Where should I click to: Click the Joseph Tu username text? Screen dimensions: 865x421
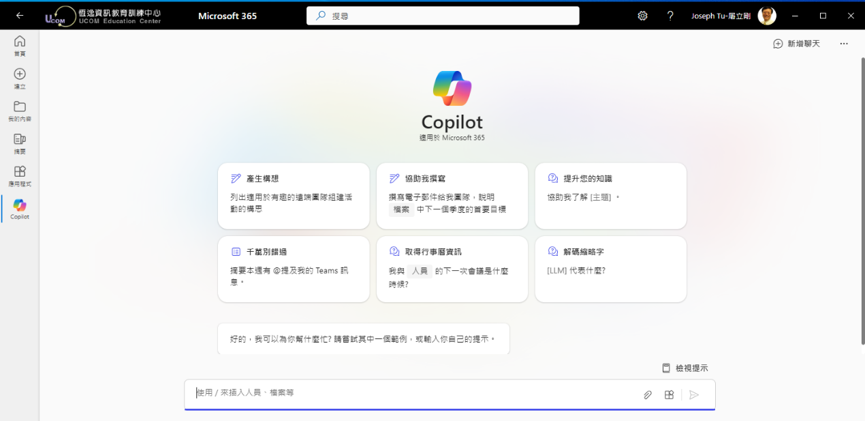721,16
